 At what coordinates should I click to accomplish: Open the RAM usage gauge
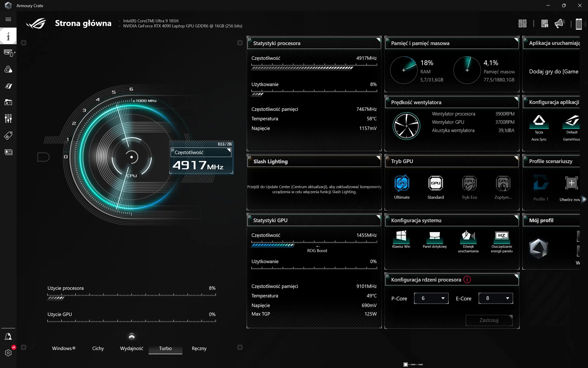click(x=404, y=70)
